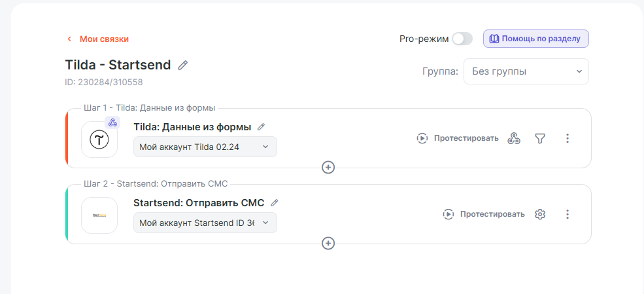
Task: Open webhook settings icon in Tilda step
Action: [x=514, y=138]
